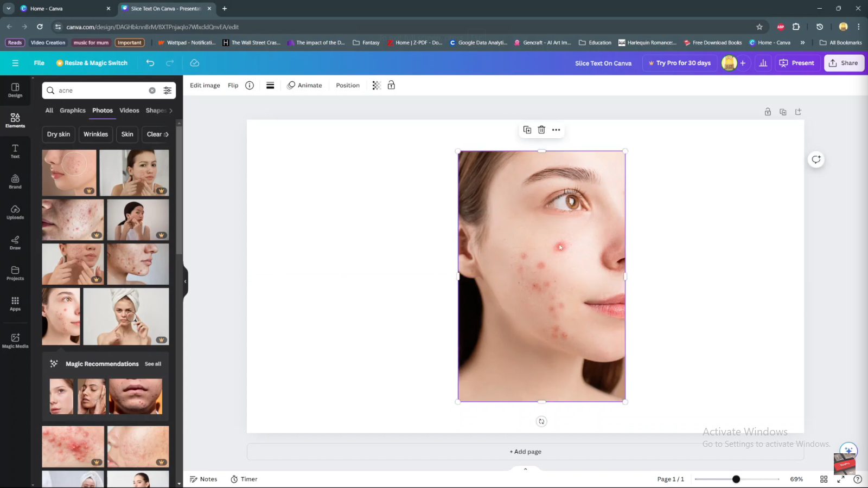
Task: Click the zoom slider handle
Action: coord(736,479)
